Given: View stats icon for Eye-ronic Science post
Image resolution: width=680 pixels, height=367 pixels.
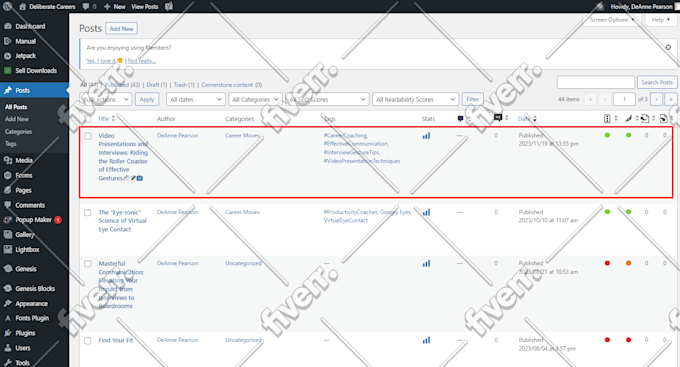Looking at the screenshot, I should [x=426, y=212].
